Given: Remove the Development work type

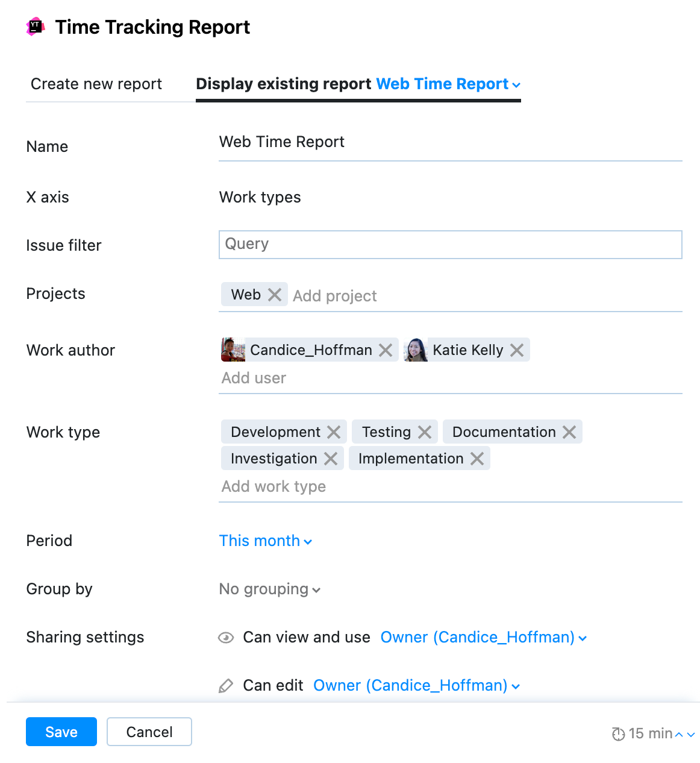Looking at the screenshot, I should click(334, 432).
